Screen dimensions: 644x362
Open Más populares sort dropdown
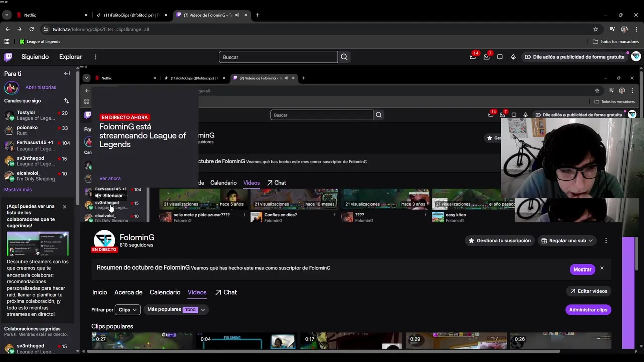tap(176, 310)
